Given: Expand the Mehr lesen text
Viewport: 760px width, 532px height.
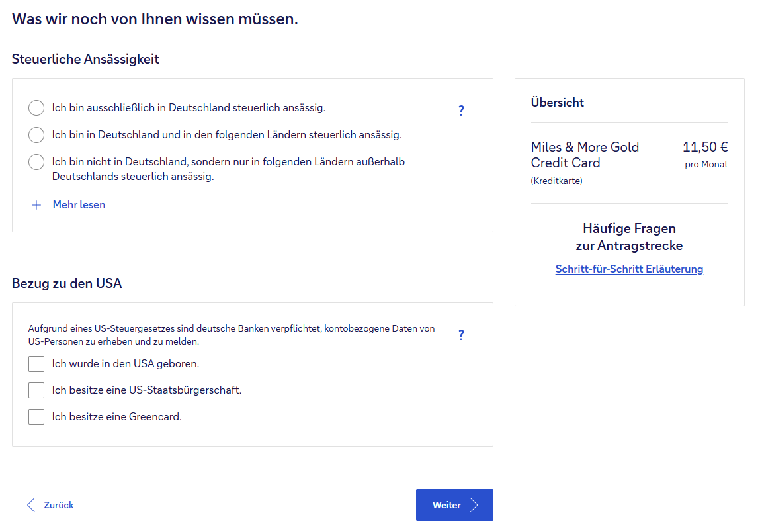Looking at the screenshot, I should (x=79, y=205).
